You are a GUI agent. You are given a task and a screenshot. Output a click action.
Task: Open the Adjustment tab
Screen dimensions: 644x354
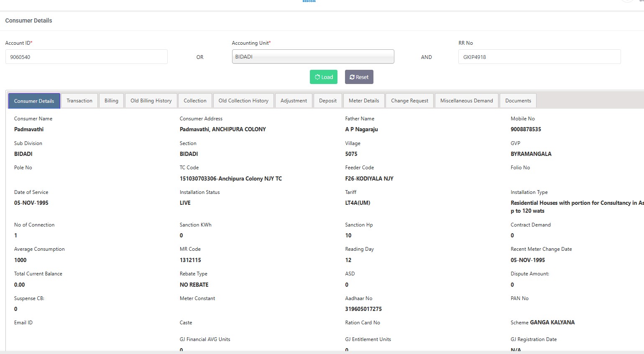[x=294, y=101]
